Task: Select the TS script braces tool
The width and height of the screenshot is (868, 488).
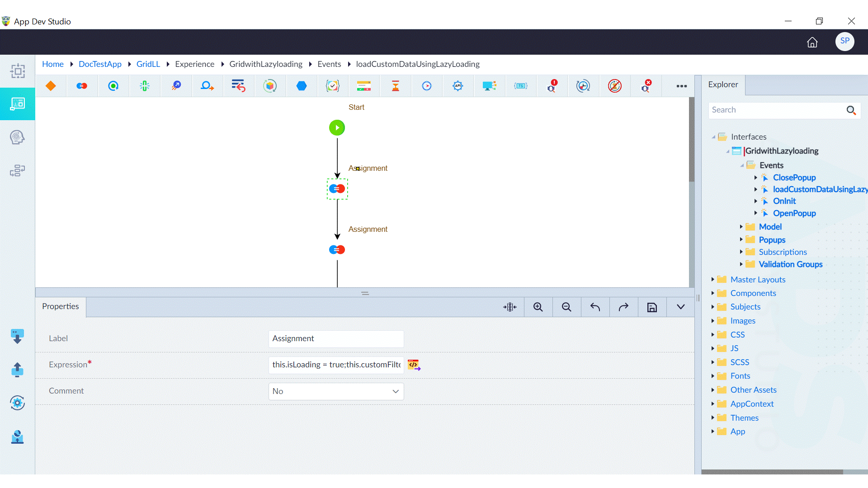Action: click(521, 86)
